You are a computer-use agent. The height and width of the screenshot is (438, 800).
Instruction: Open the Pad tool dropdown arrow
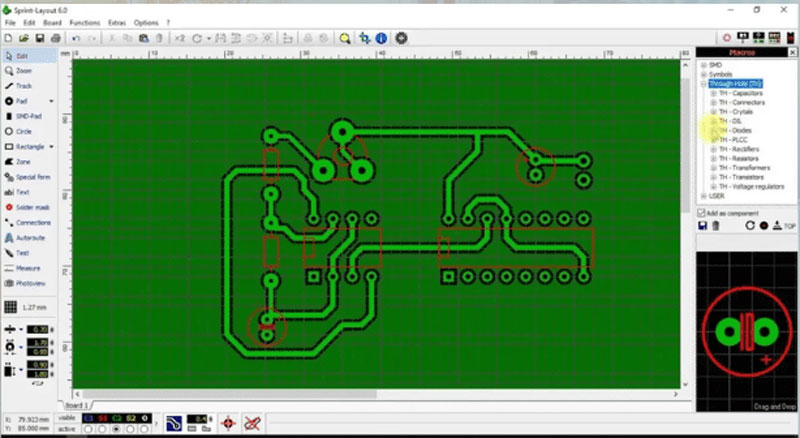pyautogui.click(x=51, y=101)
